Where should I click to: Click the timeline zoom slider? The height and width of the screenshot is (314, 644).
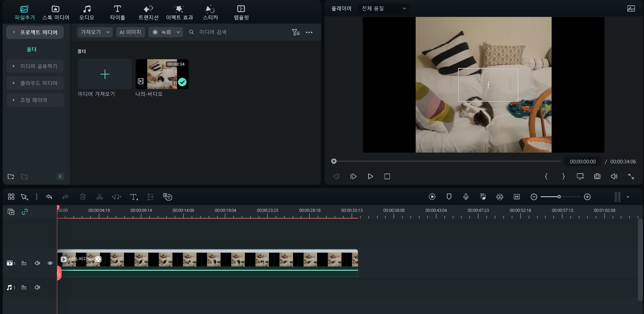tap(561, 197)
